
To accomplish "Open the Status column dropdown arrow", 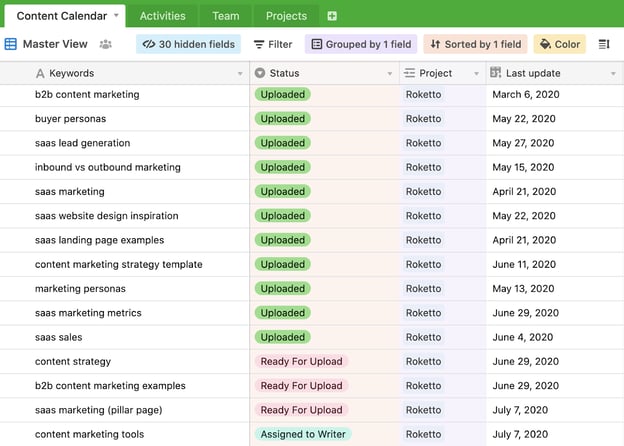I will point(389,74).
